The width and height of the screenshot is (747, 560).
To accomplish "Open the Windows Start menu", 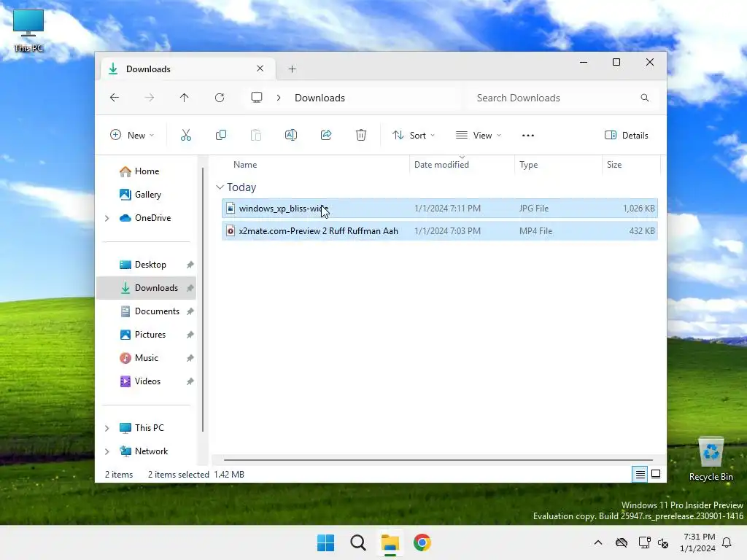I will 326,542.
